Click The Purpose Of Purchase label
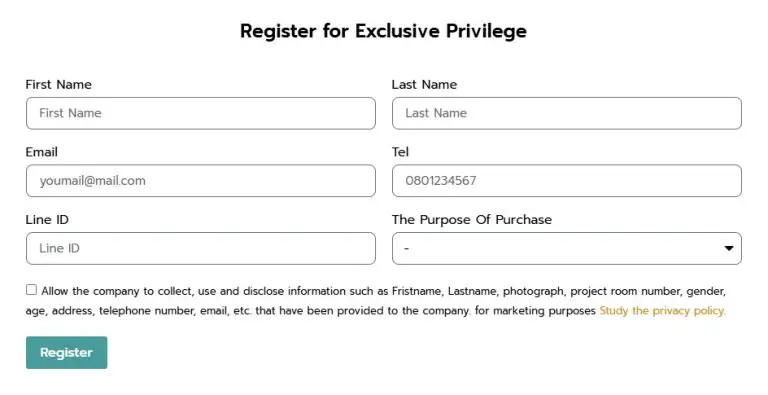 tap(472, 220)
